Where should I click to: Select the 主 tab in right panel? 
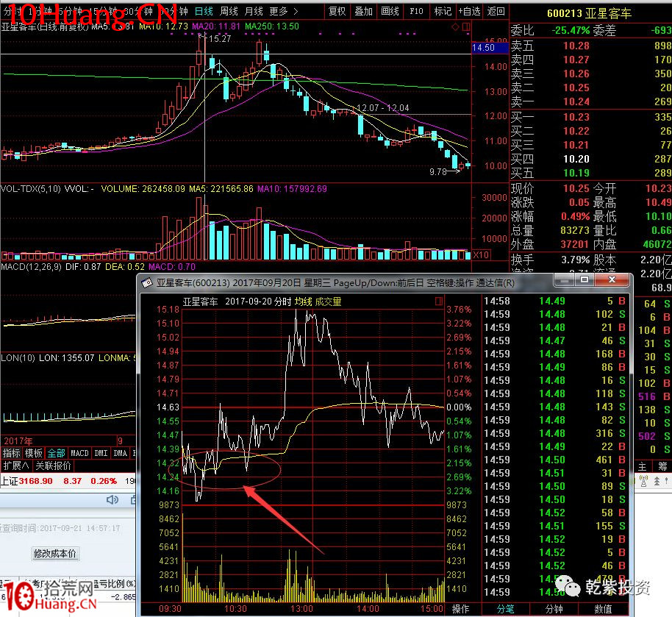(x=643, y=466)
